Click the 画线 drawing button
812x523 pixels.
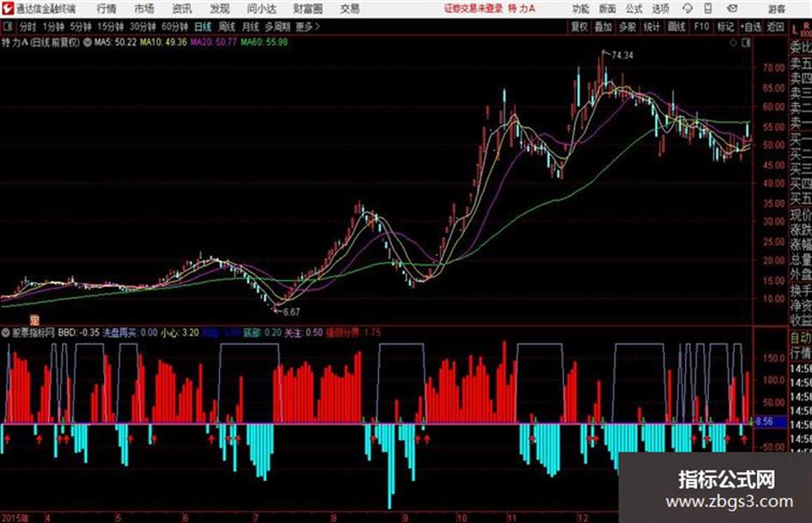click(x=676, y=27)
